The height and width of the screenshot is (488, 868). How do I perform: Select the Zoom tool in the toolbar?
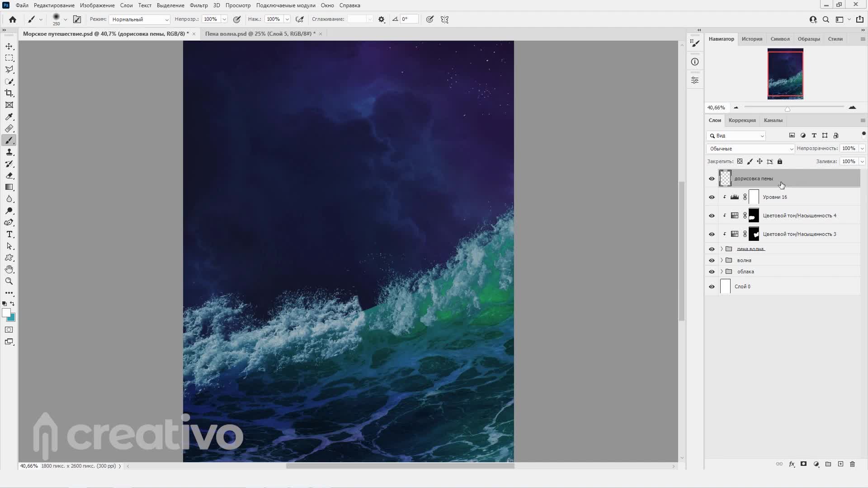pos(9,281)
